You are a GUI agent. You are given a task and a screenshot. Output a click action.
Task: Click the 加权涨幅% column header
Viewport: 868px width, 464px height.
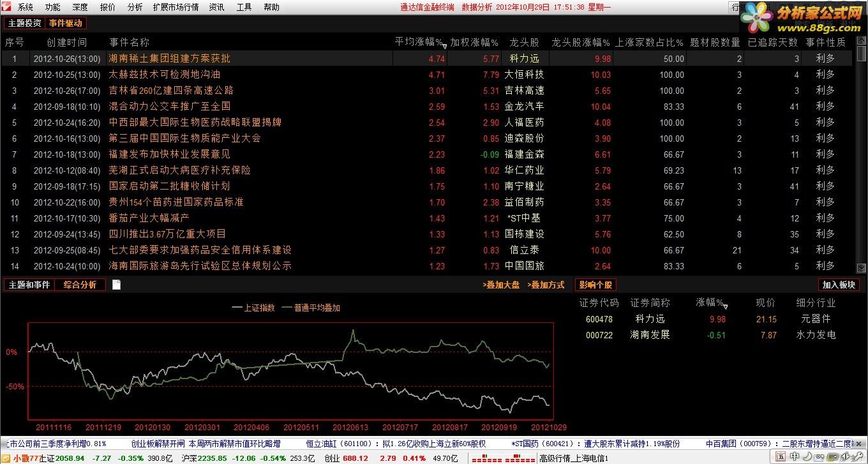pyautogui.click(x=474, y=42)
